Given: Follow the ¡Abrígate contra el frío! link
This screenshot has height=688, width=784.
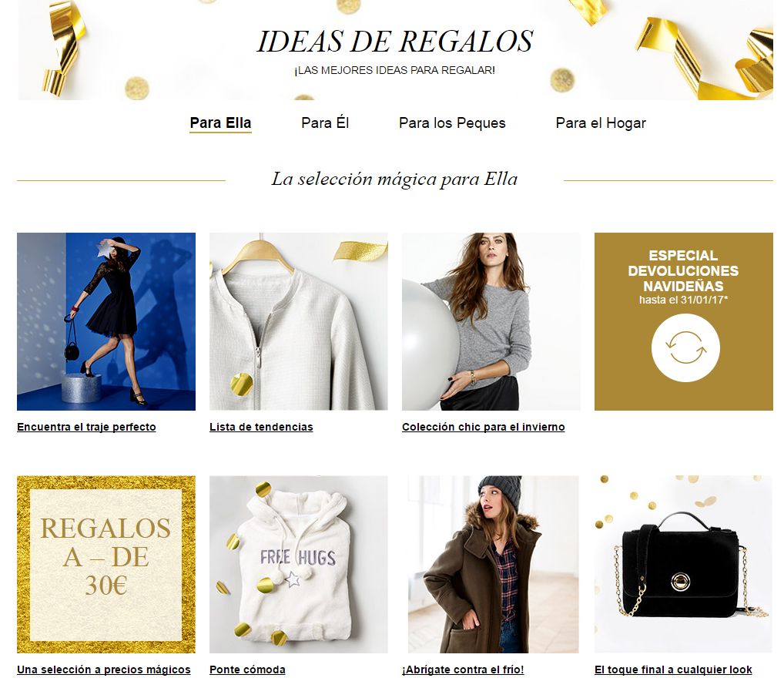Looking at the screenshot, I should pyautogui.click(x=463, y=670).
